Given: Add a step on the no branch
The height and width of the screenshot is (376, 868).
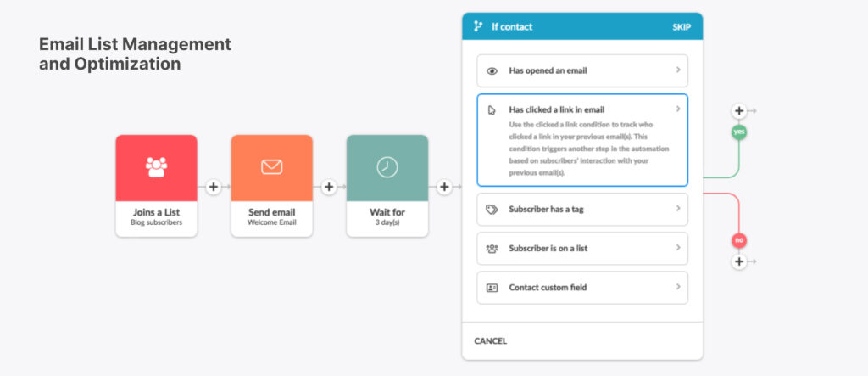Looking at the screenshot, I should coord(739,261).
